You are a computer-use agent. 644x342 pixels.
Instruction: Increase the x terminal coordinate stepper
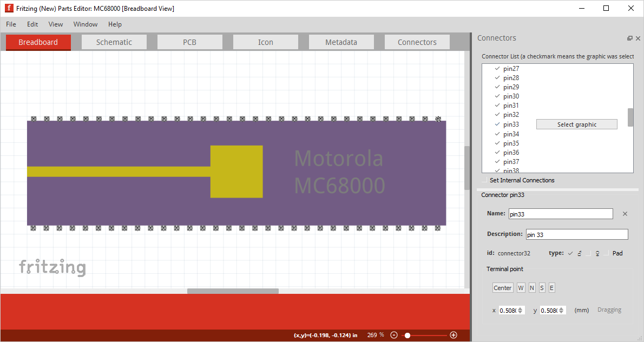coord(521,307)
